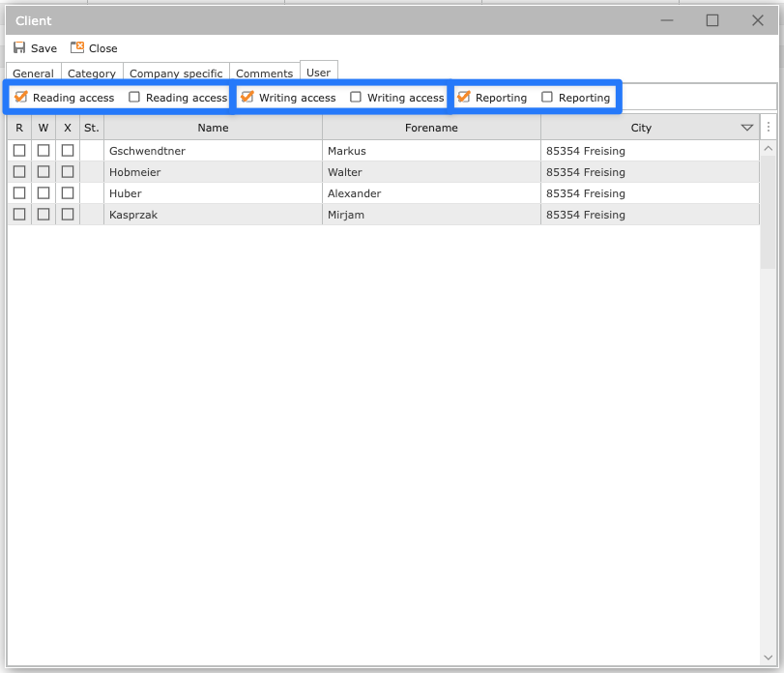Image resolution: width=784 pixels, height=673 pixels.
Task: Enable the unchecked Reporting checkbox
Action: 547,97
